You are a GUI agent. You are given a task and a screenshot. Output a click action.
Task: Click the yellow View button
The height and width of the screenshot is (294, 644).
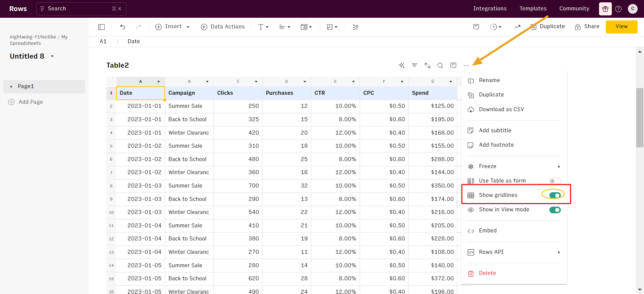(622, 26)
